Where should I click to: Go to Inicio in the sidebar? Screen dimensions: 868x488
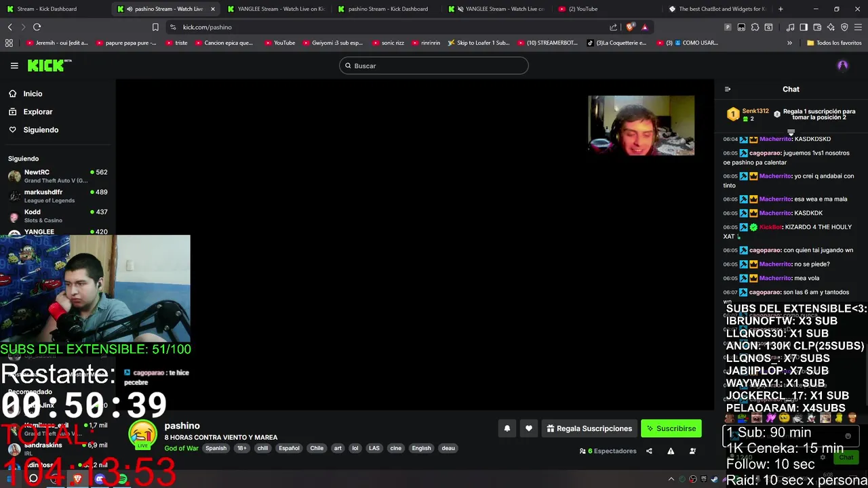33,94
